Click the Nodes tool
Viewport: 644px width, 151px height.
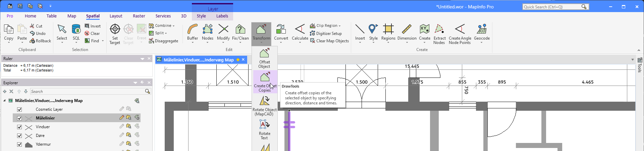(208, 32)
